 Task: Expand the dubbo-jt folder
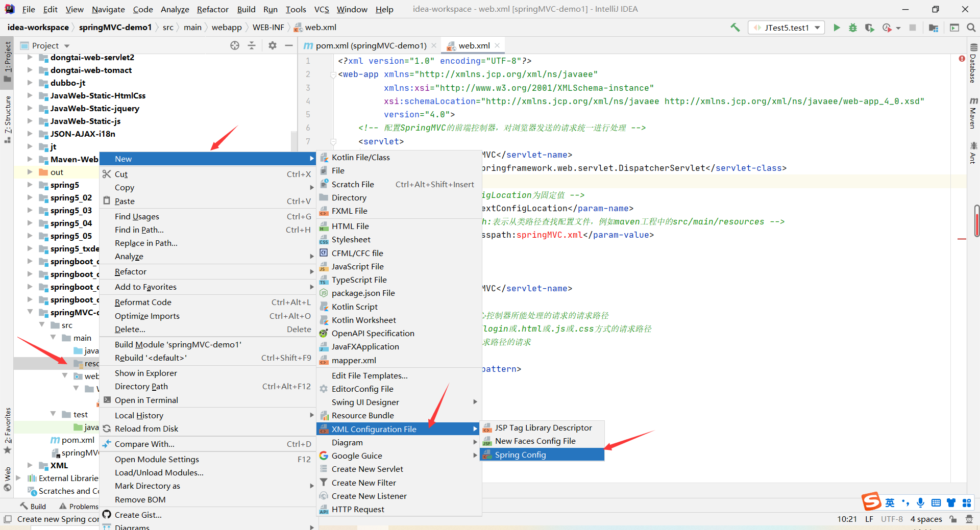[30, 83]
